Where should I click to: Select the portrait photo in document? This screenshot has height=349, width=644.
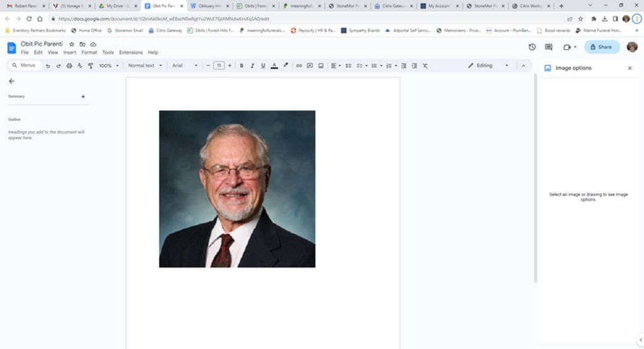click(237, 189)
